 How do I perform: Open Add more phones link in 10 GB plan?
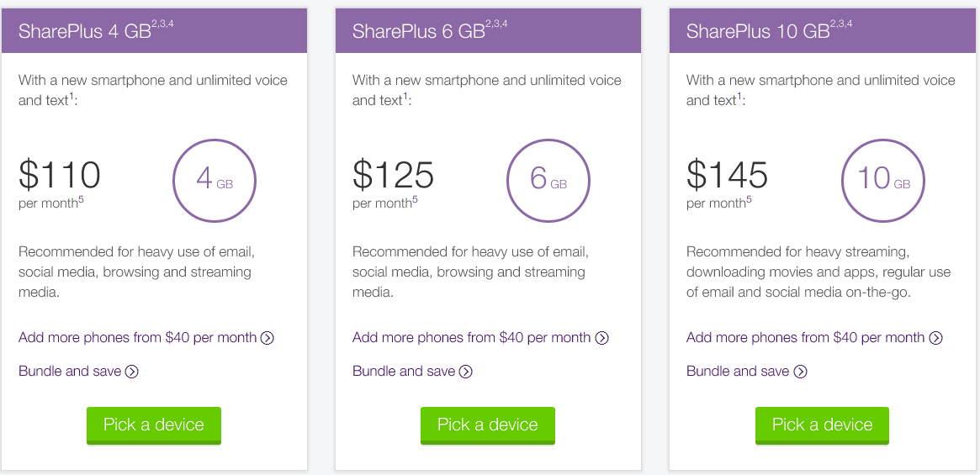tap(805, 337)
